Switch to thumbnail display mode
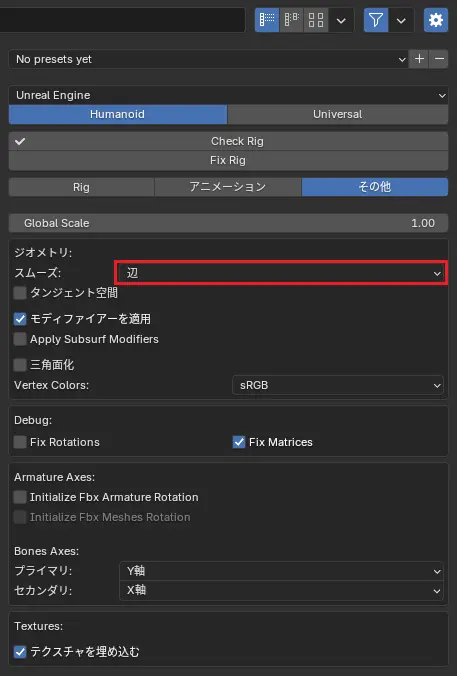Viewport: 457px width, 676px height. click(x=316, y=20)
